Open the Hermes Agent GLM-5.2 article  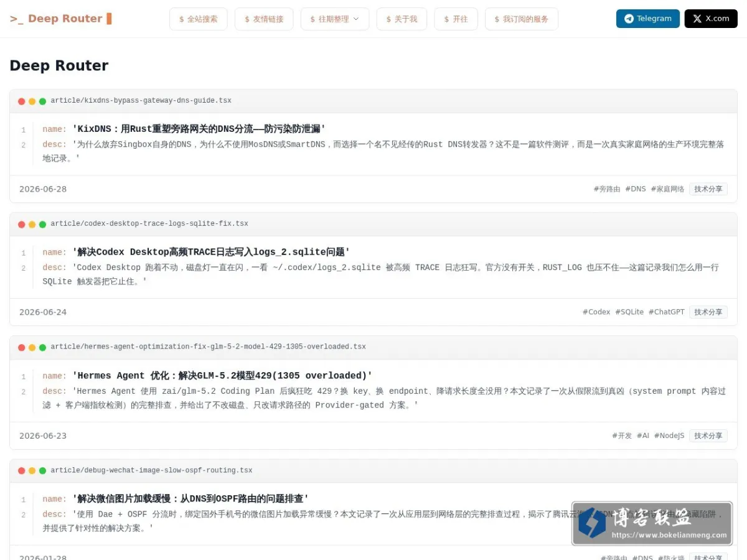pos(222,375)
